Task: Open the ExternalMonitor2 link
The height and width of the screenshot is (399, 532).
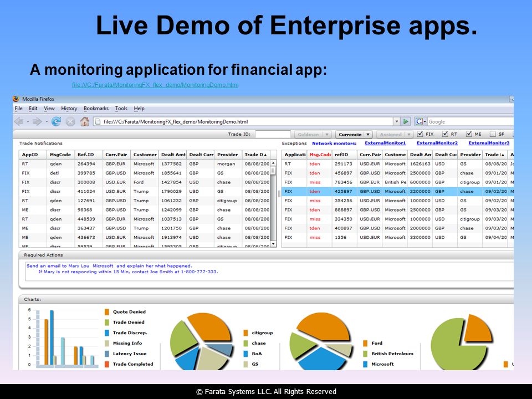Action: point(437,143)
